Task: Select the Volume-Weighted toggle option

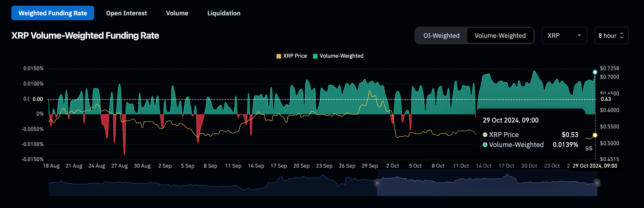Action: click(x=500, y=36)
